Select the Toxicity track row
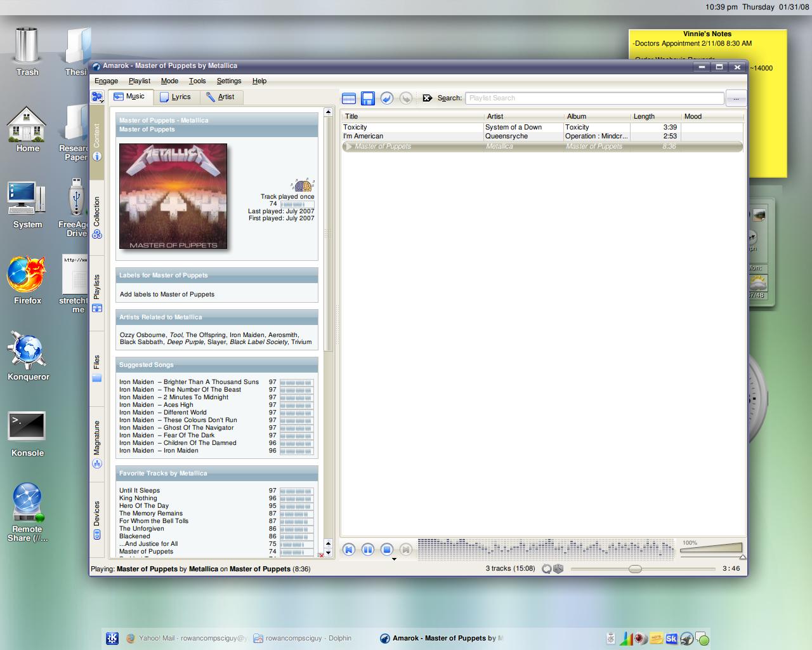Screen dimensions: 812x650 click(x=542, y=127)
